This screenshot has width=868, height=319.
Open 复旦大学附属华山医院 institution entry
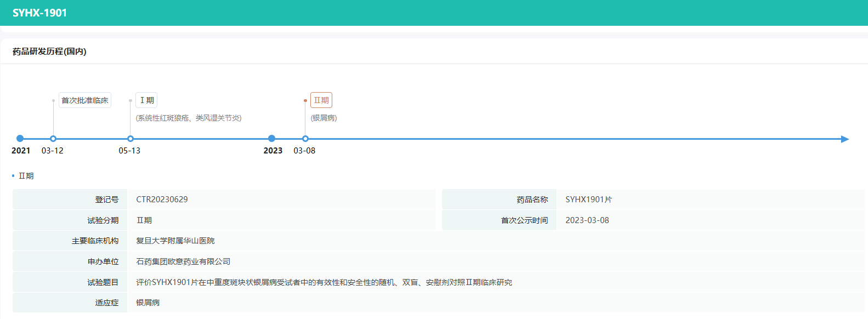(175, 241)
